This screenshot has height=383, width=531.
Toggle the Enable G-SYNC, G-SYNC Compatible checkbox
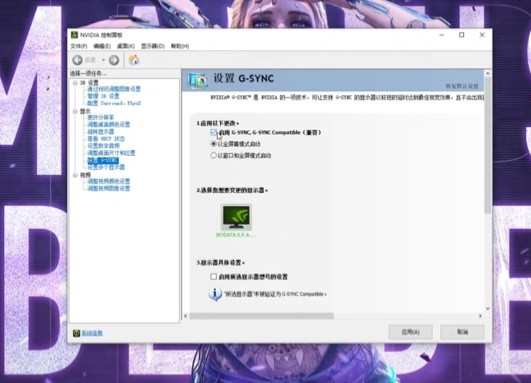pos(213,132)
